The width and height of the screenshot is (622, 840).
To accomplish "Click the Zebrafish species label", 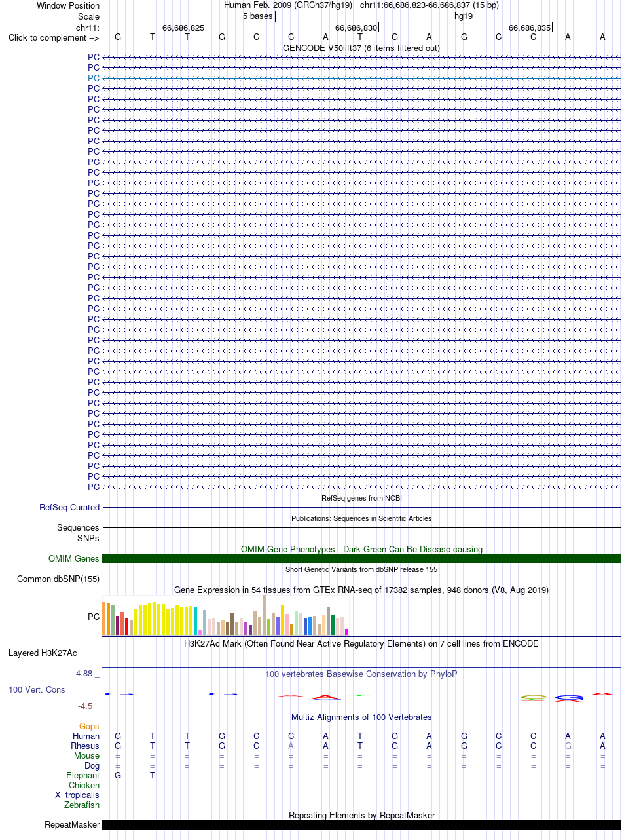I will [x=82, y=805].
